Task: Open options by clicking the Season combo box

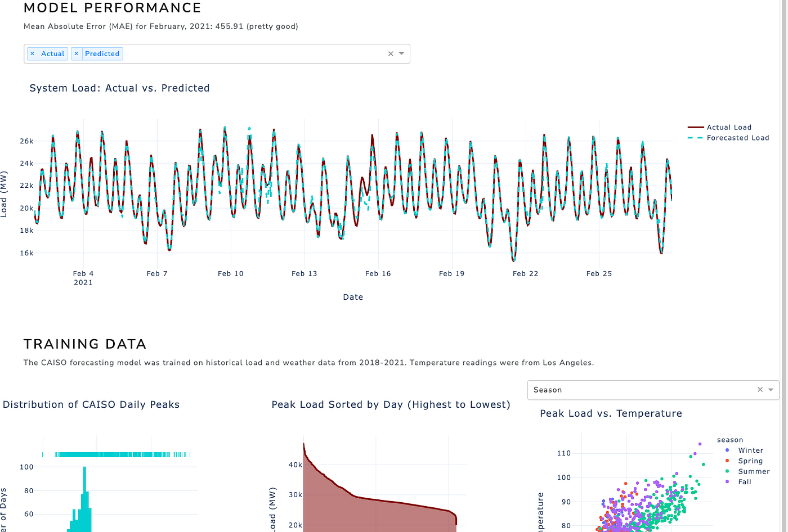Action: (x=647, y=390)
